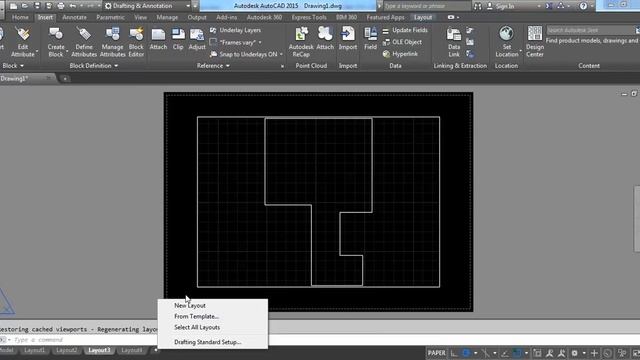This screenshot has width=640, height=360.
Task: Click the Attach reference icon
Action: 158,34
